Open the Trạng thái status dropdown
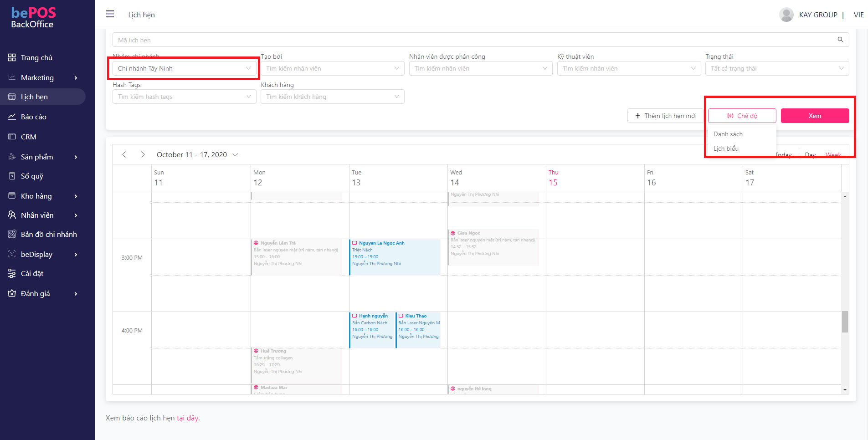The image size is (868, 440). 776,68
